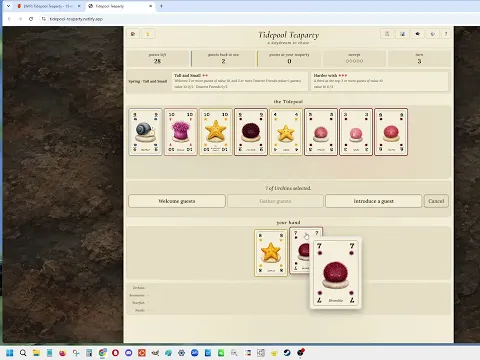Select the purple anemone 10 card
This screenshot has width=480, height=360.
coord(181,132)
